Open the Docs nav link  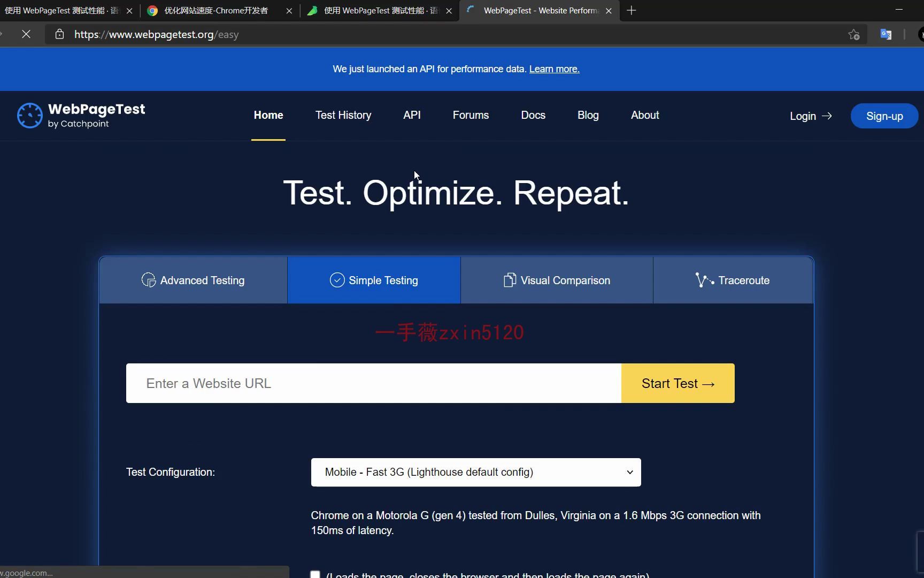(x=533, y=116)
